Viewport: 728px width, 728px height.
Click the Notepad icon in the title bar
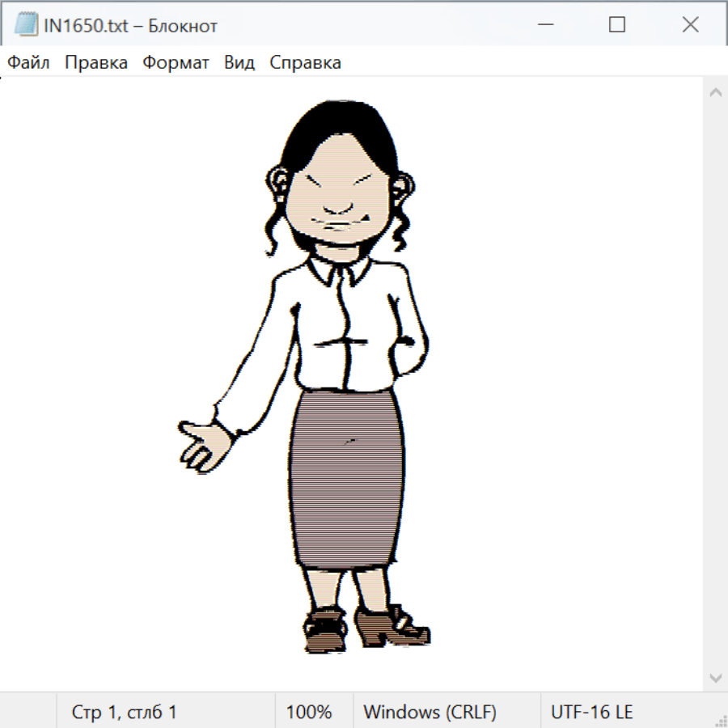[26, 25]
